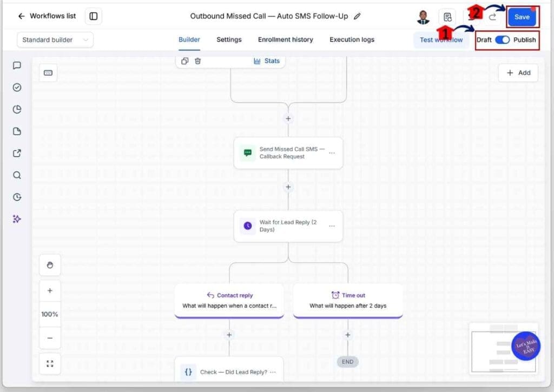Open Stats for the top node

click(267, 61)
